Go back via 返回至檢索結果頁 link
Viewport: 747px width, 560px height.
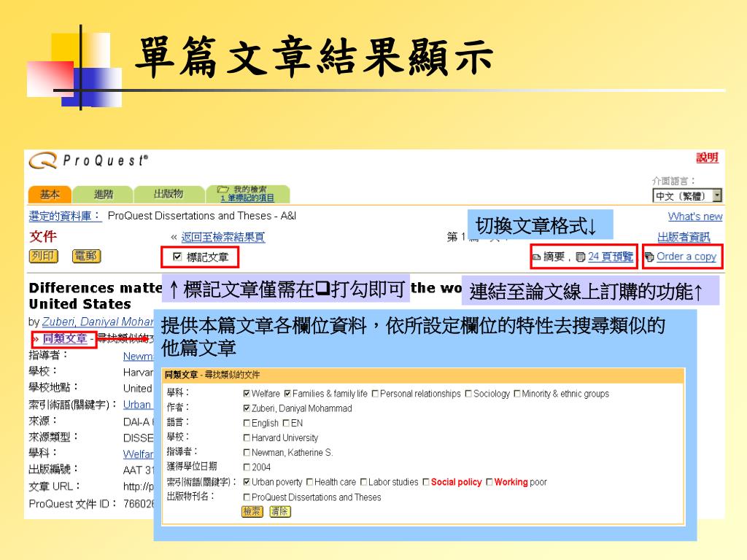[x=223, y=237]
